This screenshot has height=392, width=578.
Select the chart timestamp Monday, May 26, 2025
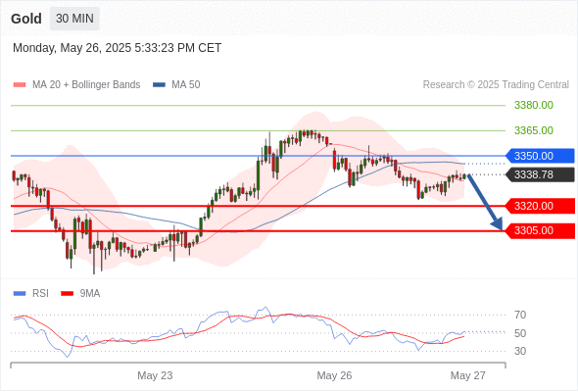[x=117, y=48]
